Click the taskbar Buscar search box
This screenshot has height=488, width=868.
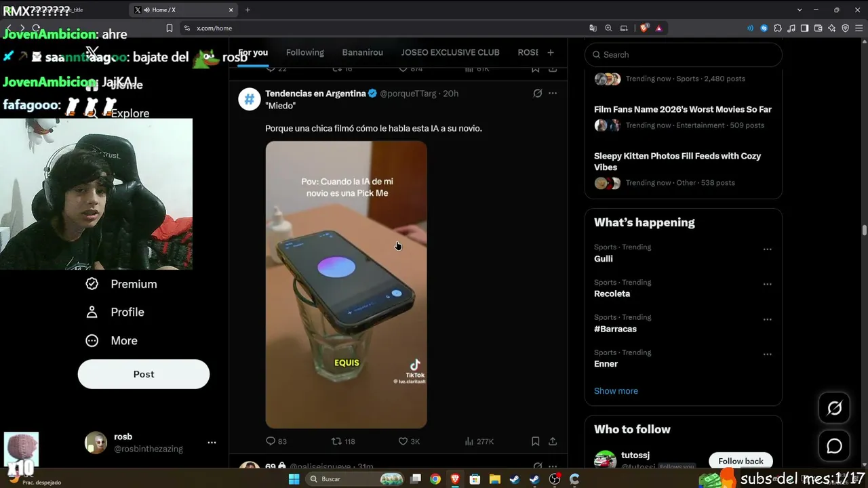[355, 479]
